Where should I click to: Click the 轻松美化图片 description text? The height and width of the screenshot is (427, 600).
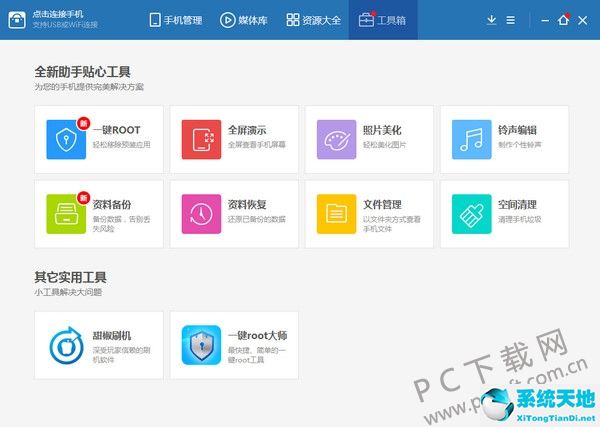click(385, 145)
